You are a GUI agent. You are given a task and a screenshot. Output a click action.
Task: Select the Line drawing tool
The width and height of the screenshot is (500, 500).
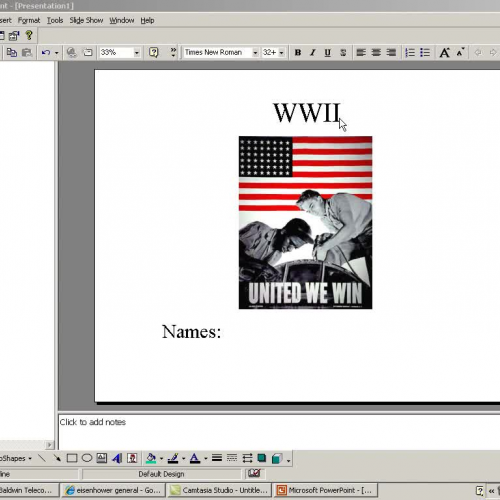[x=42, y=458]
